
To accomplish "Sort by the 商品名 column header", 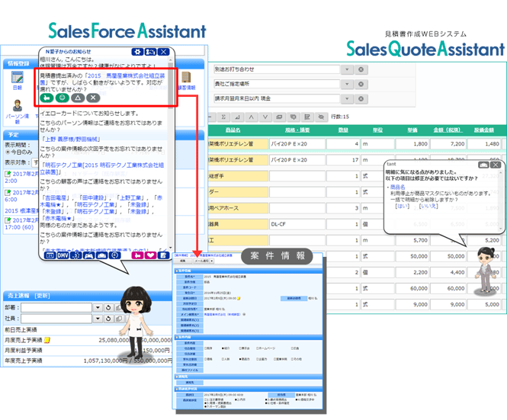I will click(233, 130).
